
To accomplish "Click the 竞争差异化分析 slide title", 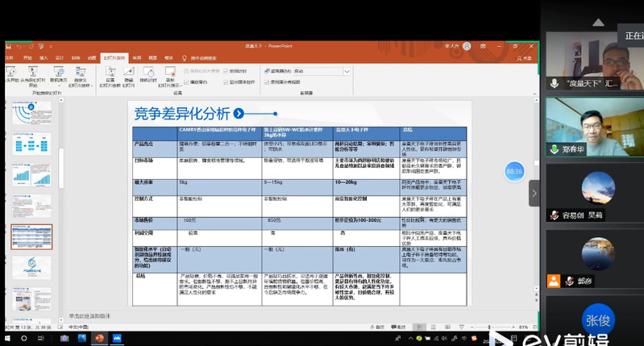I will (182, 114).
